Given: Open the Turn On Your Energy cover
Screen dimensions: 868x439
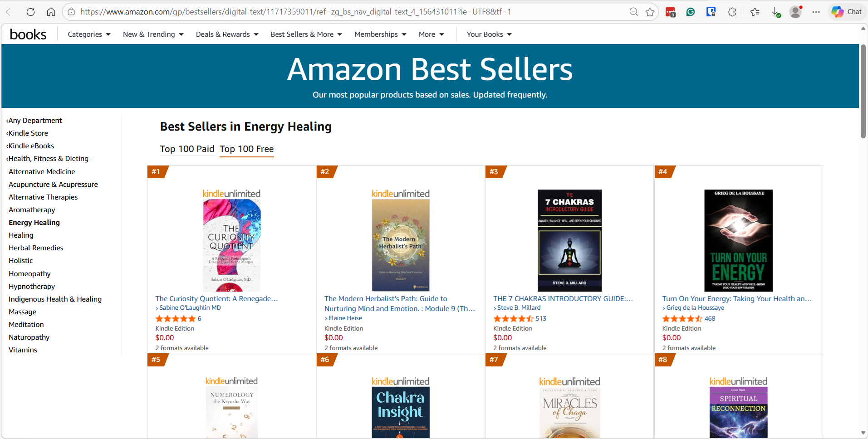Looking at the screenshot, I should [x=738, y=240].
